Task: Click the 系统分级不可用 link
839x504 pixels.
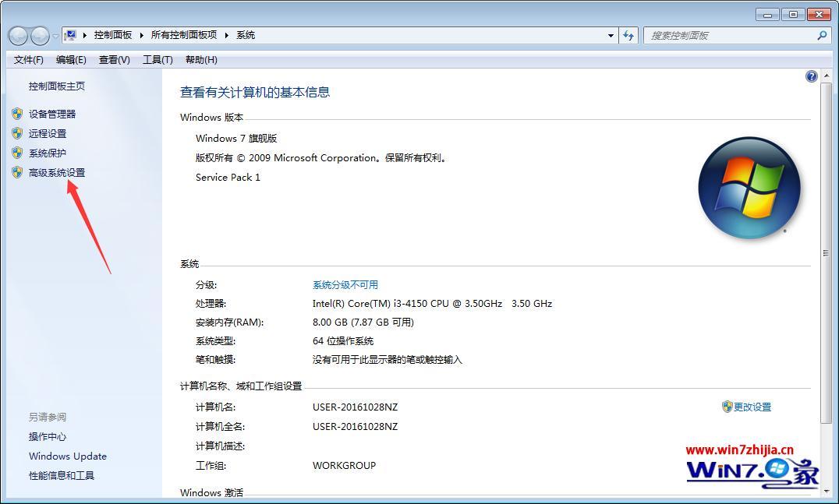Action: [x=345, y=285]
